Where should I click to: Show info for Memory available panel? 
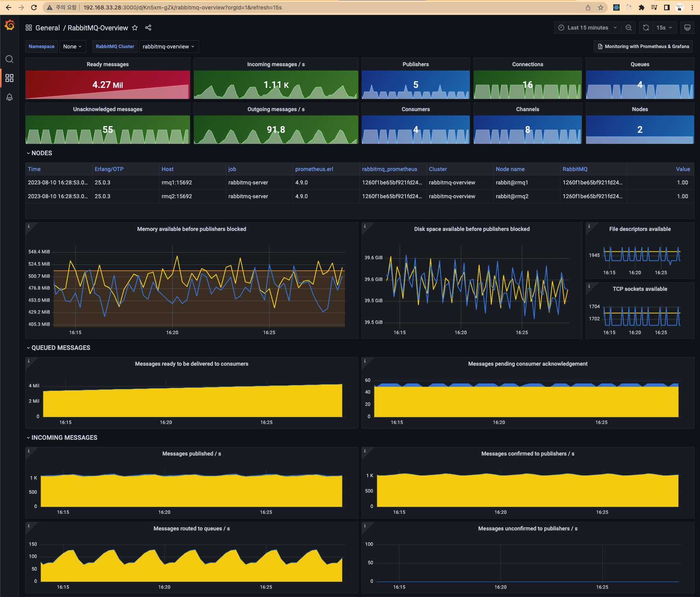[29, 226]
